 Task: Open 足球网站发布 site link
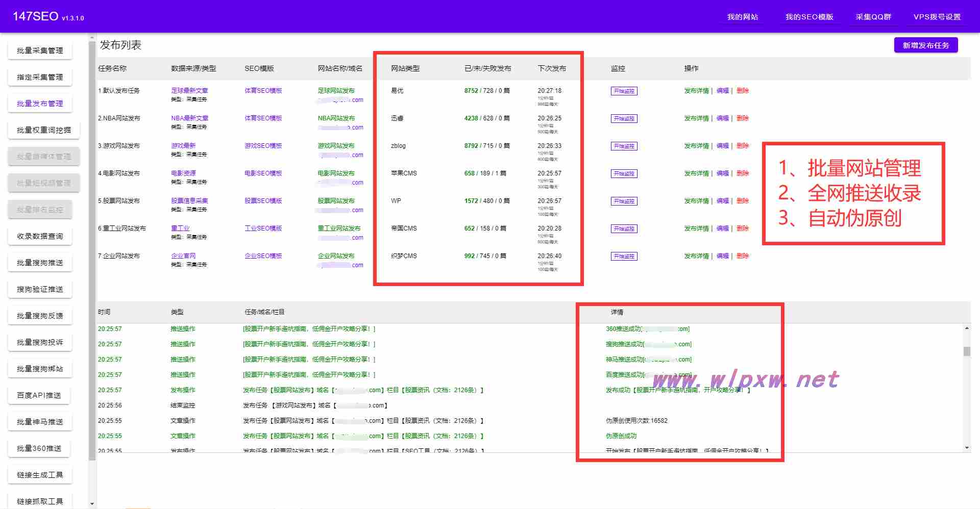click(x=336, y=91)
